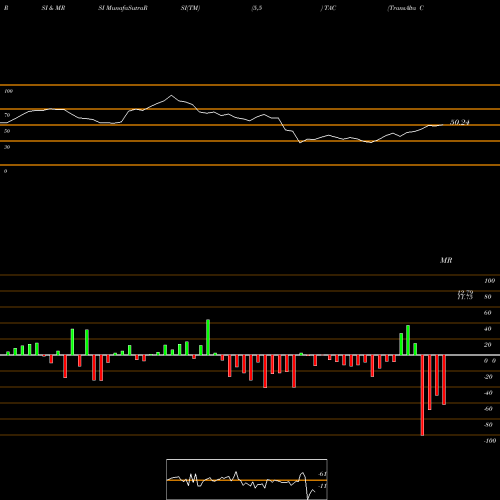Click the RSI left axis 30 label
Image resolution: width=500 pixels, height=500 pixels.
7,147
